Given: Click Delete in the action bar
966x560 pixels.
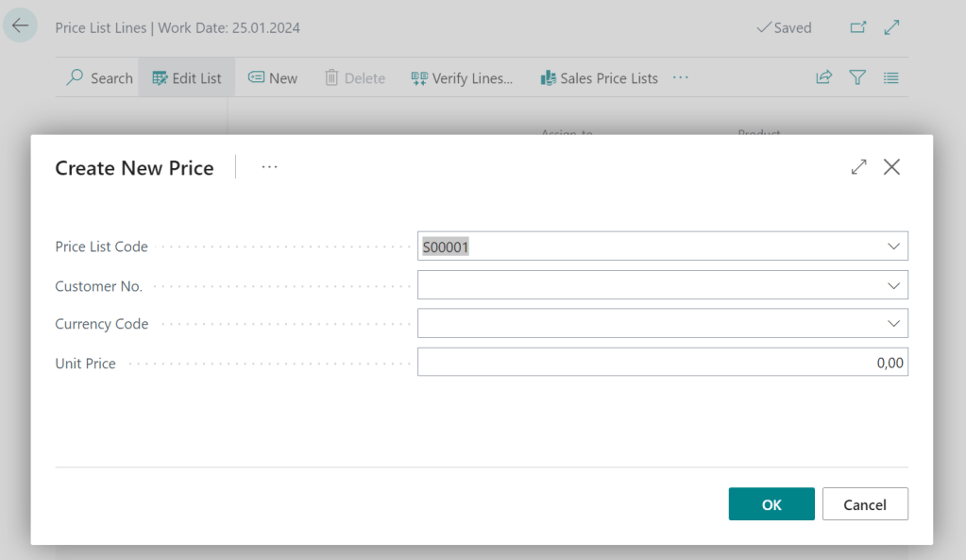Looking at the screenshot, I should [x=355, y=78].
